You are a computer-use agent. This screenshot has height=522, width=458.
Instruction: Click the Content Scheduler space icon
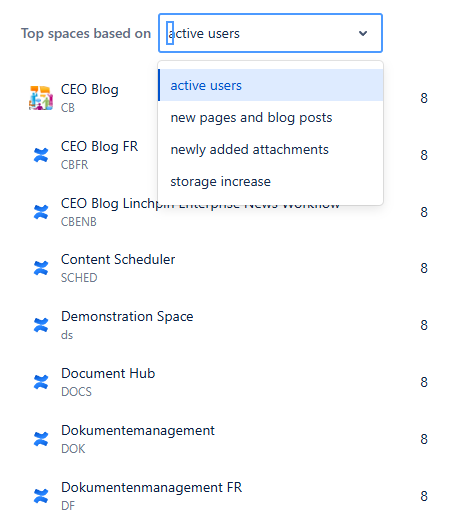tap(41, 268)
